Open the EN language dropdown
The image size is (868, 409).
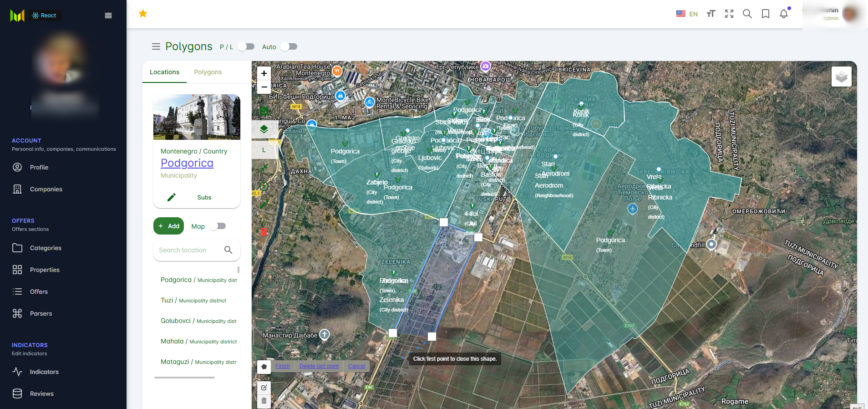pos(687,14)
